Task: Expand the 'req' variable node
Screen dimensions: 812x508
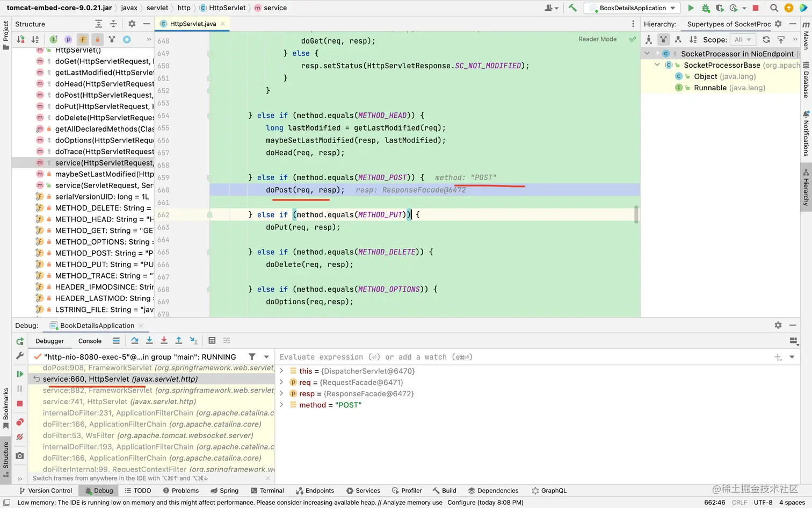Action: click(x=281, y=382)
